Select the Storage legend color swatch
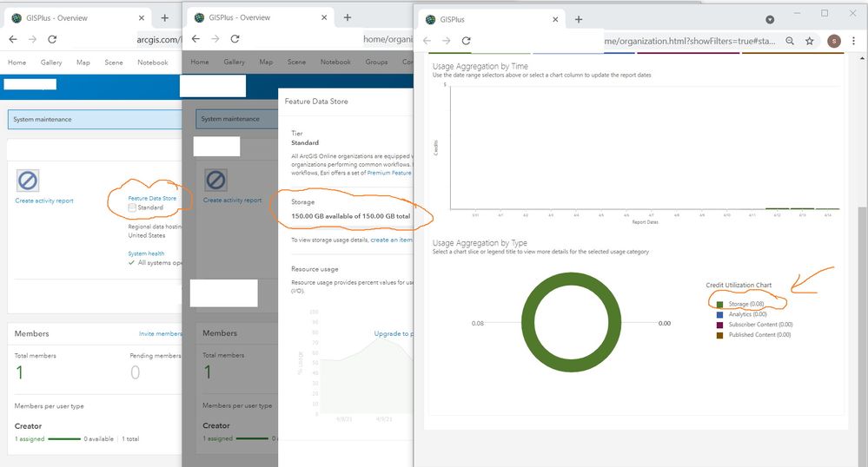 [719, 305]
